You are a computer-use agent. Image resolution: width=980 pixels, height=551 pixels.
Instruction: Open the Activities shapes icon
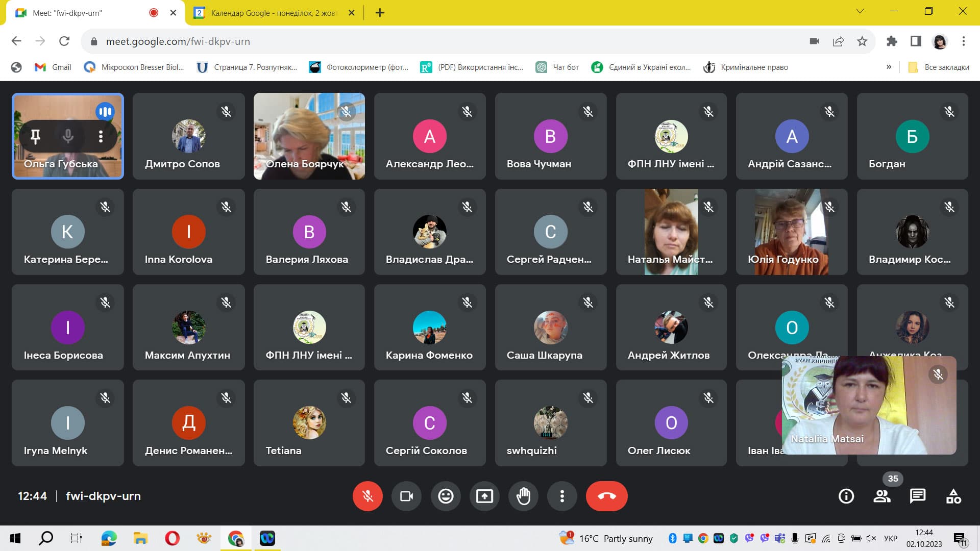pos(953,496)
